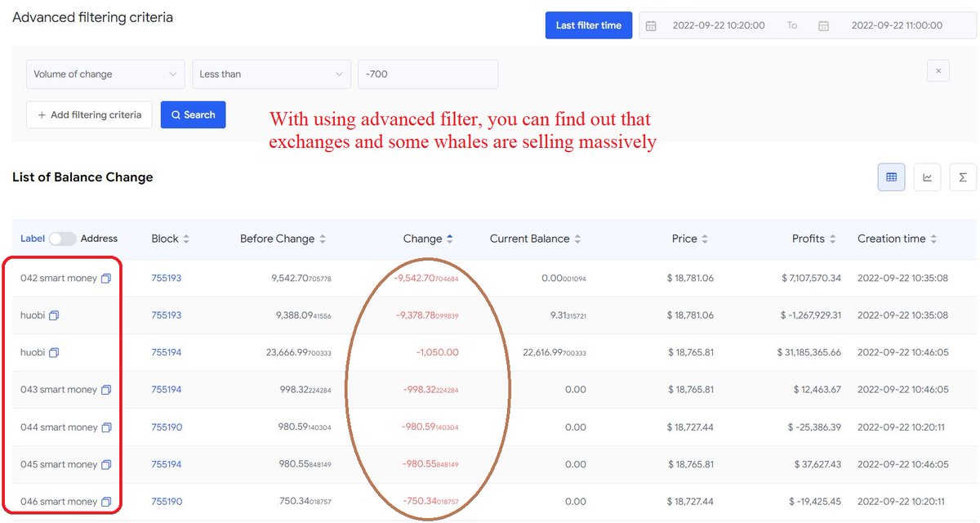This screenshot has width=980, height=523.
Task: Select the 042 smart money label
Action: [59, 279]
